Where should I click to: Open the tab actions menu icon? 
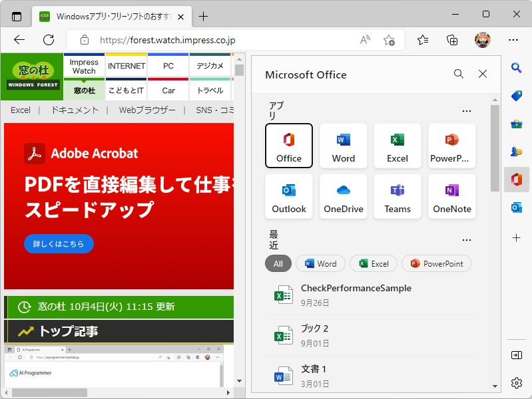[x=16, y=16]
